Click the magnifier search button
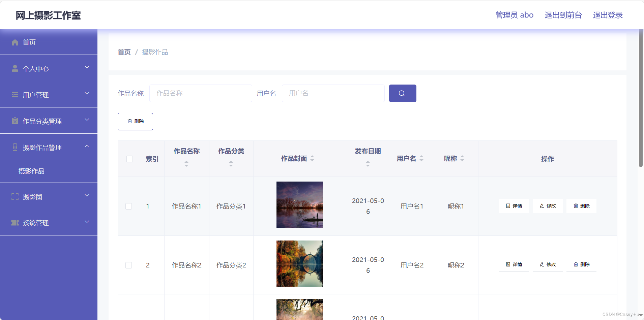The height and width of the screenshot is (320, 644). tap(403, 93)
